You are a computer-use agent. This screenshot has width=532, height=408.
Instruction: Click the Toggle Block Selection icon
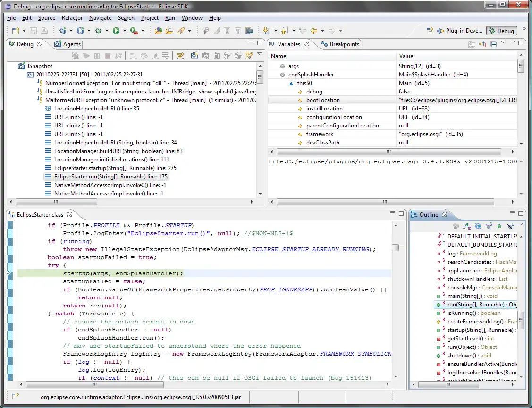(228, 31)
